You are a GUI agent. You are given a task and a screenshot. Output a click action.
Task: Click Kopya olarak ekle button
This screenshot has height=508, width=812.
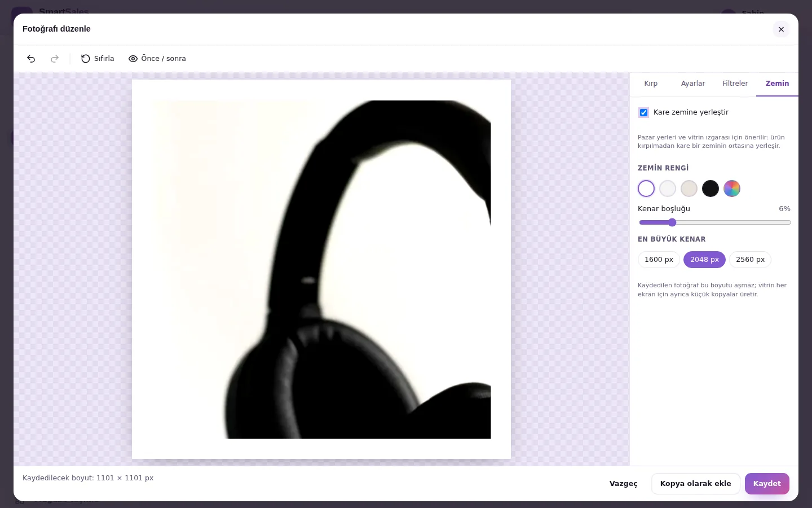[696, 484]
